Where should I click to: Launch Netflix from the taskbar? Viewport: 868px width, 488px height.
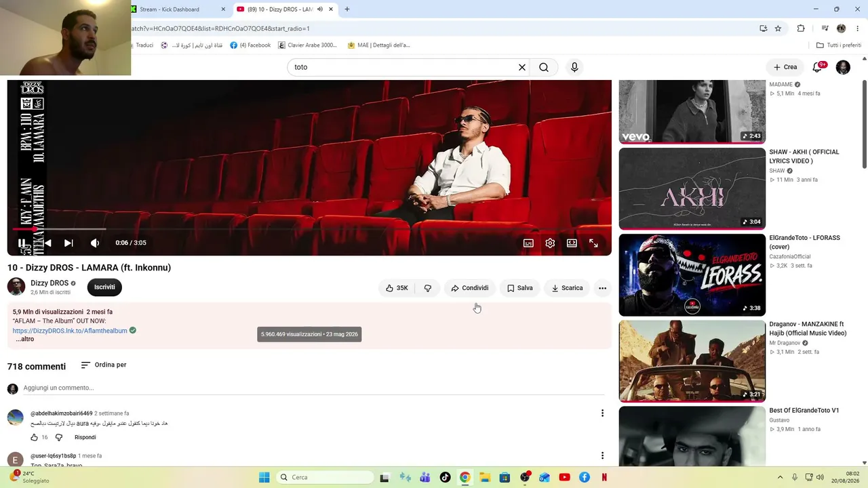[x=604, y=477]
